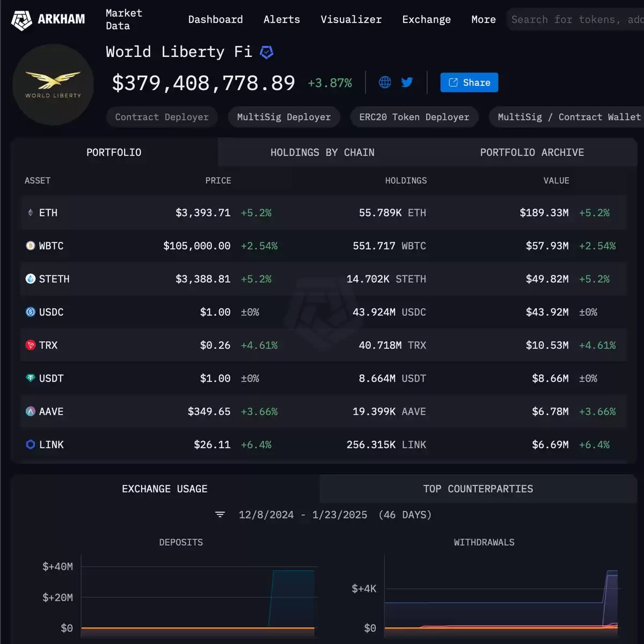The height and width of the screenshot is (644, 644).
Task: Open the exchange usage date filter icon
Action: point(220,515)
